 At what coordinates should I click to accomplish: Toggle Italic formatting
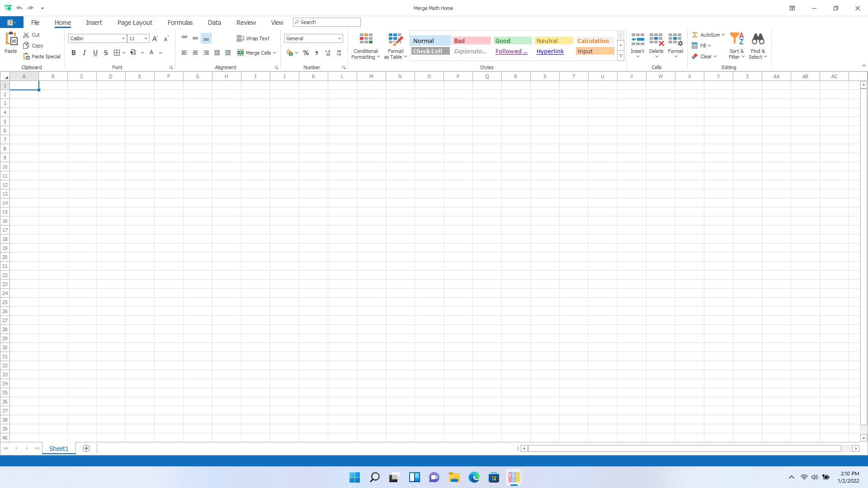click(84, 52)
